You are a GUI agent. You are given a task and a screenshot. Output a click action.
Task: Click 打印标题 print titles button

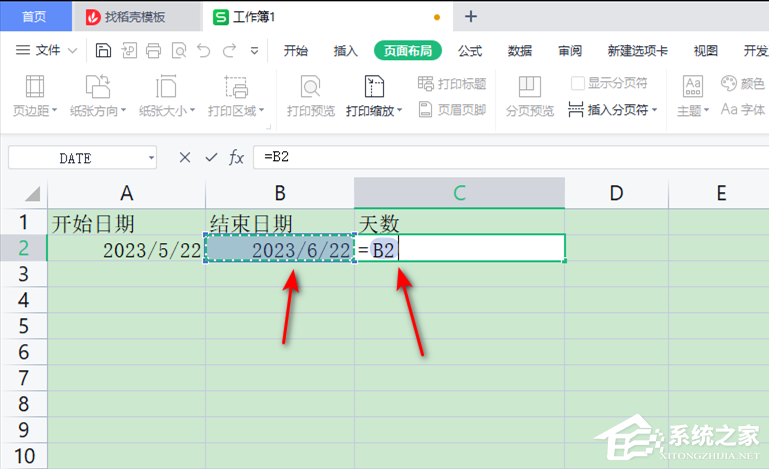452,83
